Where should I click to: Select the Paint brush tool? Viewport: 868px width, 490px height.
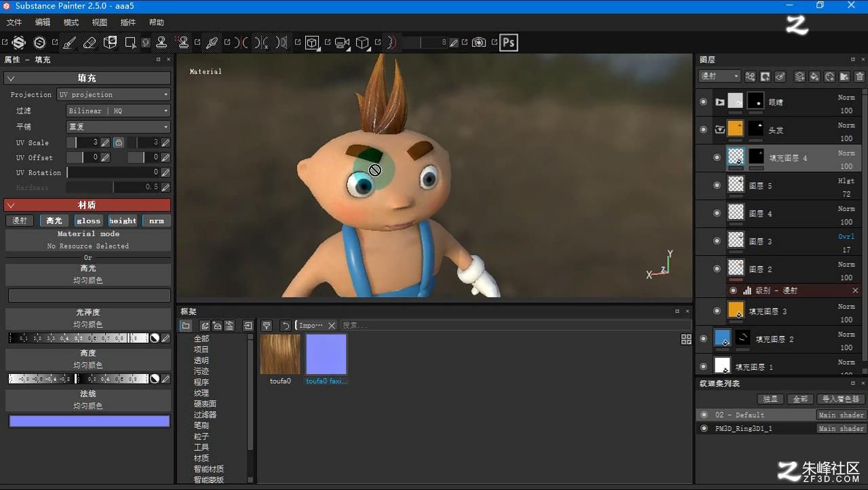[x=69, y=43]
